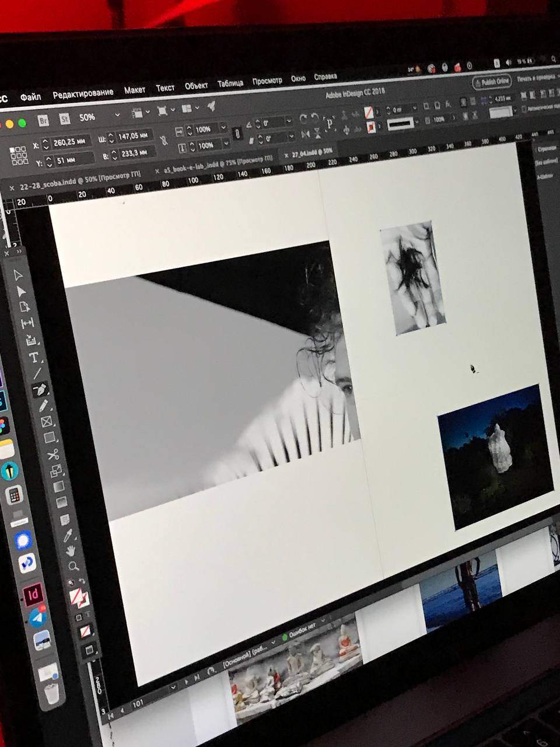Pick the Eyedropper tool
560x747 pixels.
tap(68, 534)
